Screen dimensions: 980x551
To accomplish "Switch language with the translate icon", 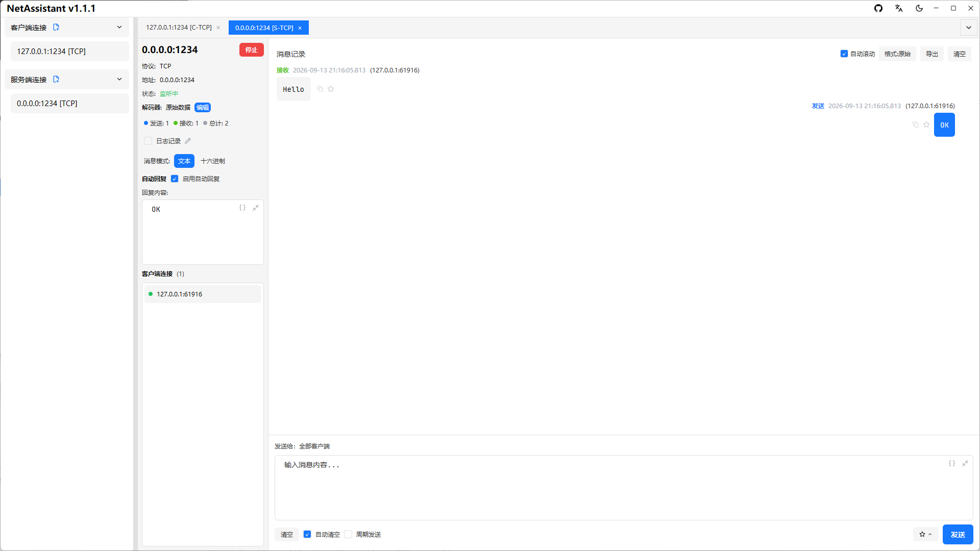I will coord(899,8).
